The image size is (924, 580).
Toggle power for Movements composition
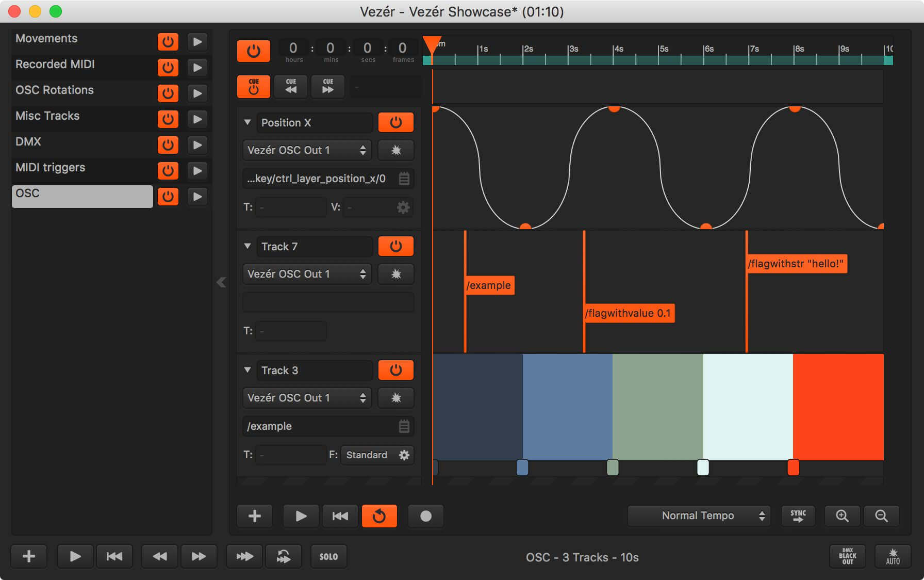[168, 41]
